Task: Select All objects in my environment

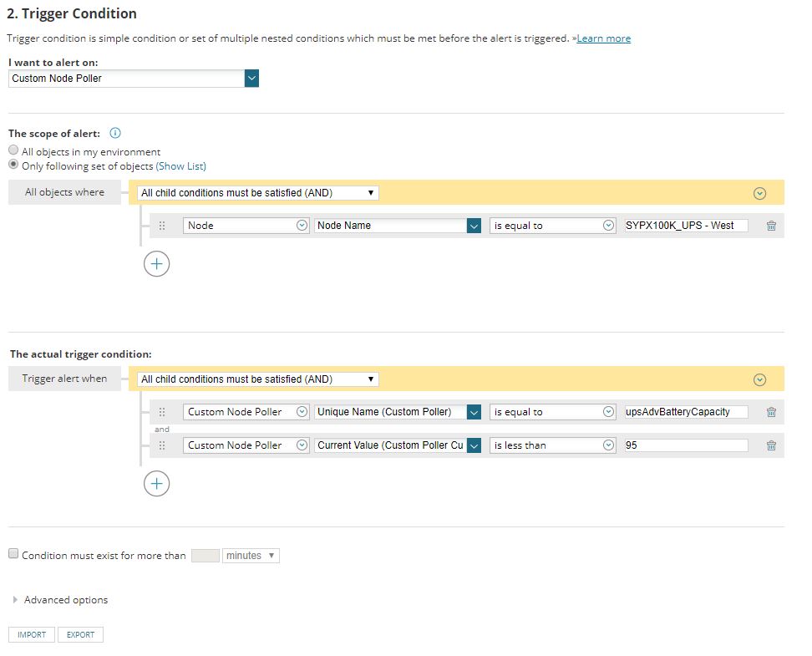Action: coord(13,150)
